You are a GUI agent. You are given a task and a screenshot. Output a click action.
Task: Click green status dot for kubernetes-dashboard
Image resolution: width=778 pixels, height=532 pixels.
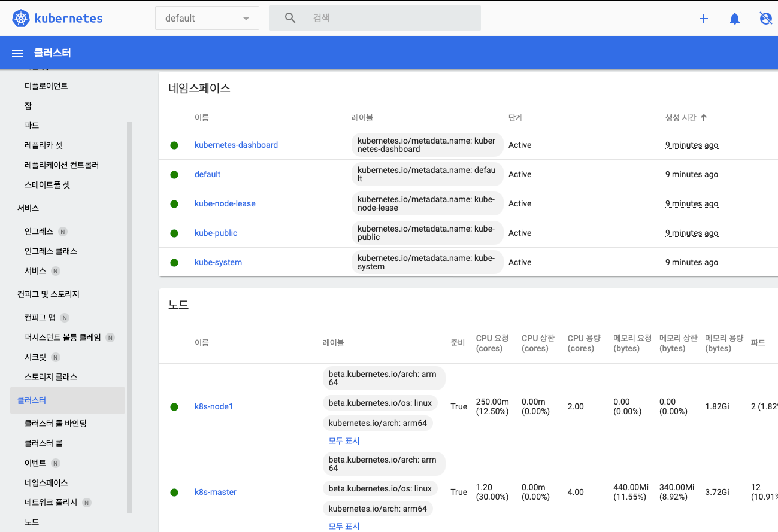point(174,145)
